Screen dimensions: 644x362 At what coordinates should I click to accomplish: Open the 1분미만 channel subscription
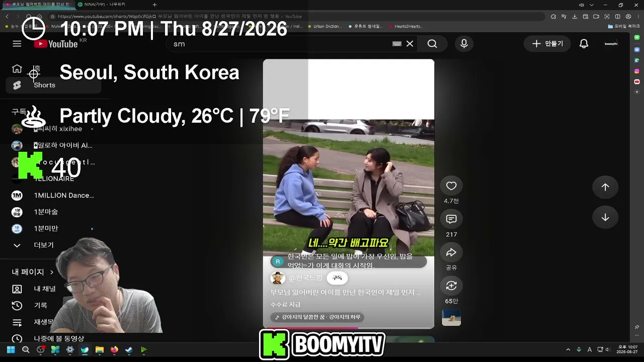pos(54,228)
